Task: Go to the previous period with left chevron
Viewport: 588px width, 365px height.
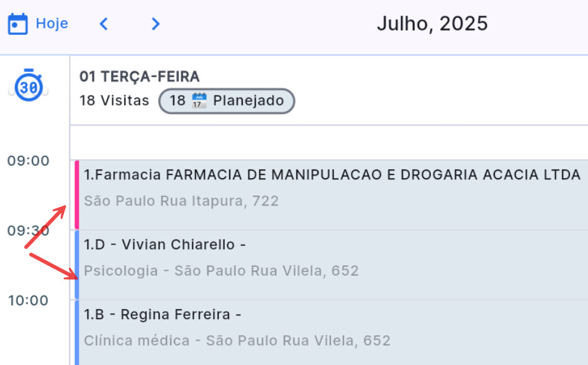Action: click(104, 24)
